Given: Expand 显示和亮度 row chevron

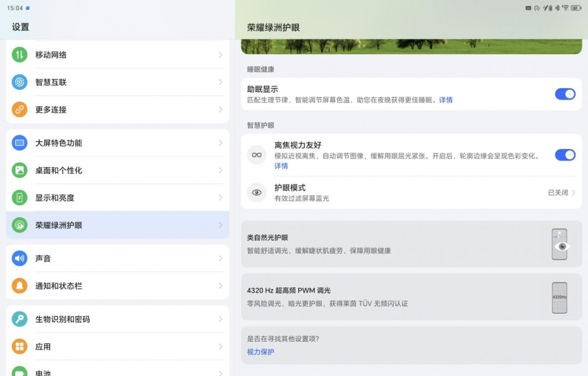Looking at the screenshot, I should pyautogui.click(x=220, y=198).
